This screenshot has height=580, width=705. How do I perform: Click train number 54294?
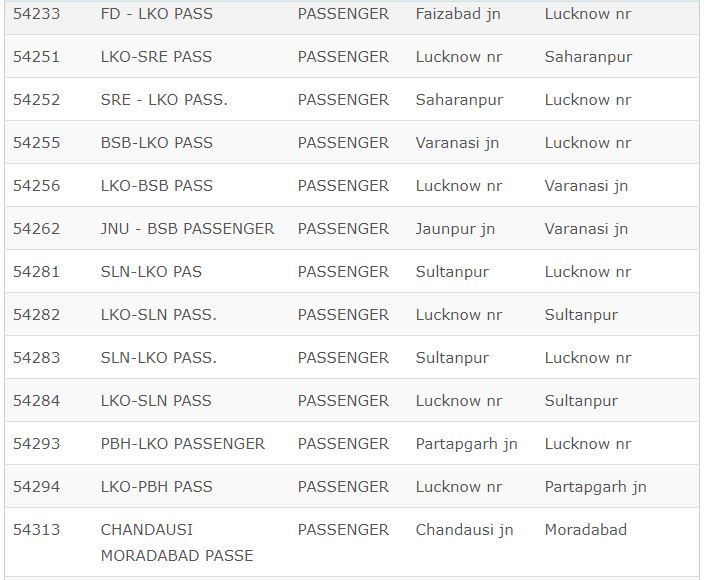(x=36, y=487)
